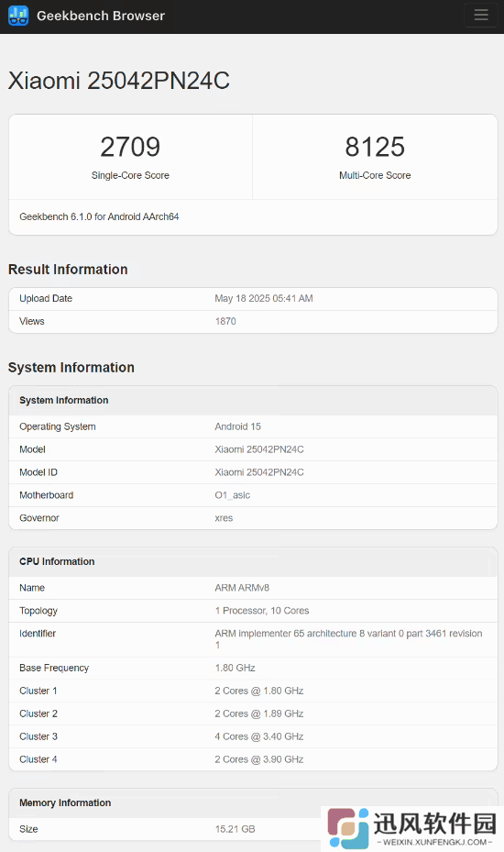504x852 pixels.
Task: Click the Motherboard O1_asic value
Action: (233, 495)
